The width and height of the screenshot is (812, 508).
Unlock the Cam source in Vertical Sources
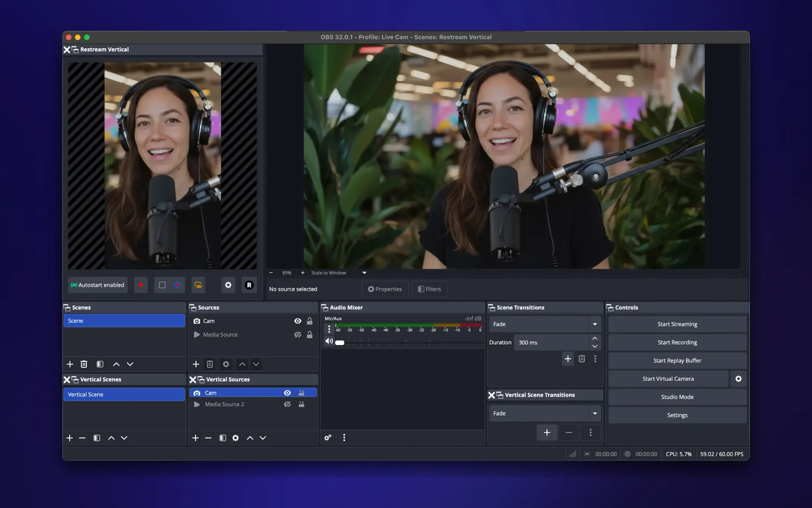pyautogui.click(x=302, y=393)
